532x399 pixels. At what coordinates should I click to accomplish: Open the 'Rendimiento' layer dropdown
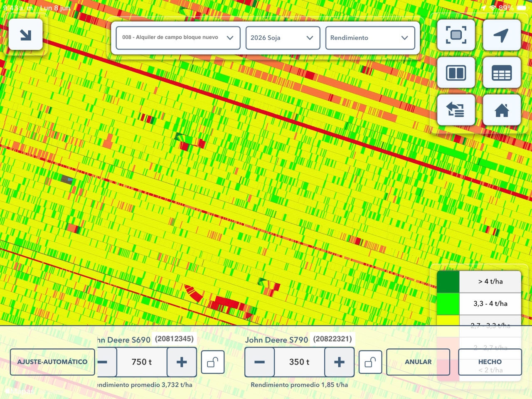(x=370, y=38)
